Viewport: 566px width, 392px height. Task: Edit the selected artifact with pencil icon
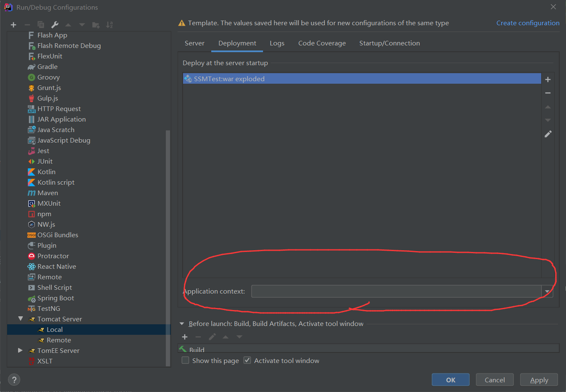[548, 134]
